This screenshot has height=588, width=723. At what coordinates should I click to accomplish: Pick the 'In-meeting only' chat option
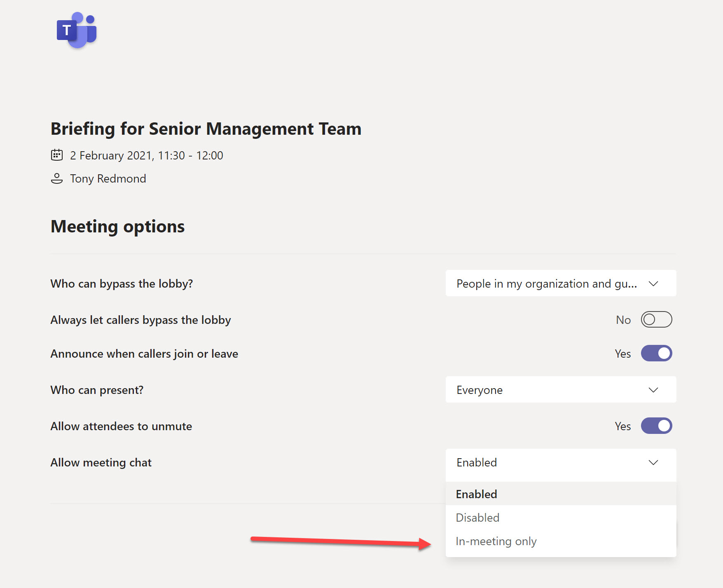[496, 541]
